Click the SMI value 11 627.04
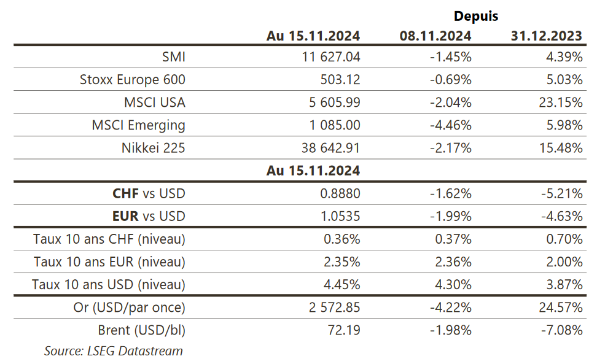Screen dimensions: 597x364 [327, 57]
